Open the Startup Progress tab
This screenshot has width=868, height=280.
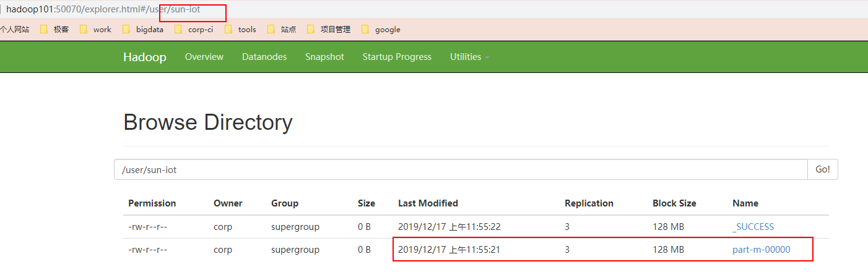pyautogui.click(x=397, y=57)
